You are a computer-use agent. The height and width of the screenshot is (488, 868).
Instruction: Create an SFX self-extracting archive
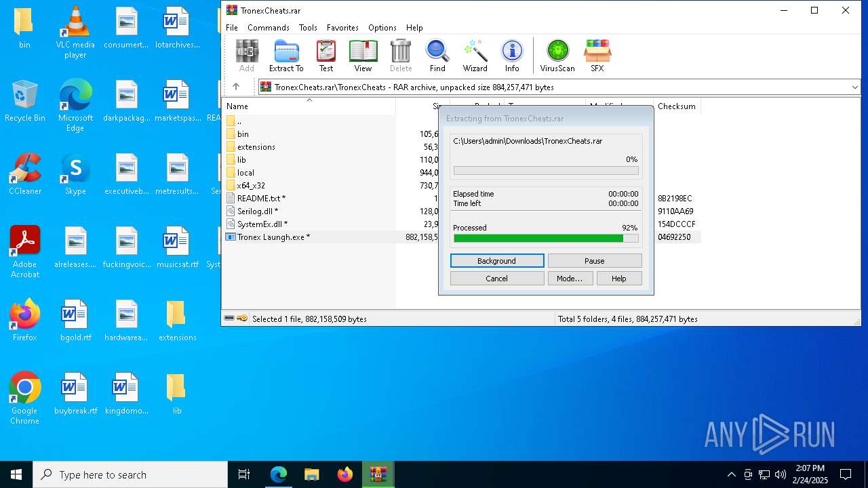pyautogui.click(x=597, y=56)
